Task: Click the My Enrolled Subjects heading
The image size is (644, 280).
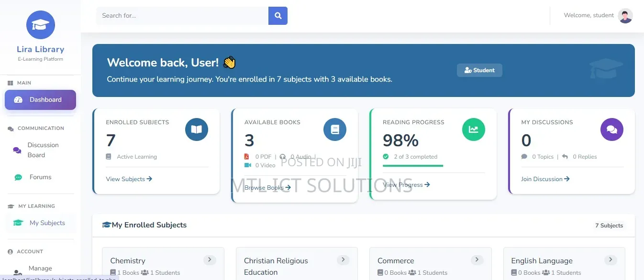Action: [149, 225]
